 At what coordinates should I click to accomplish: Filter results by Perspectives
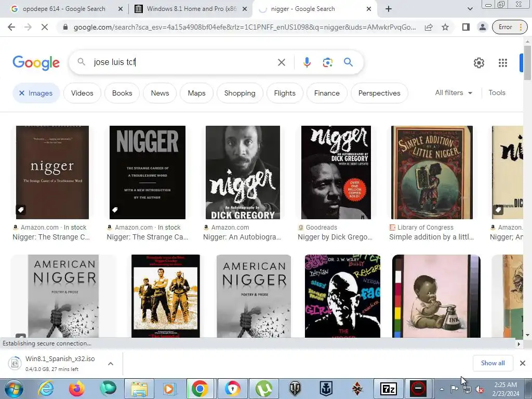click(x=379, y=93)
